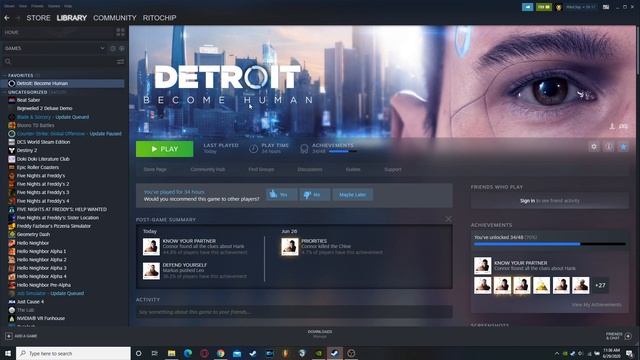Choose No thumbs-down on recommendation
Screen dimensions: 640x360
pos(314,195)
